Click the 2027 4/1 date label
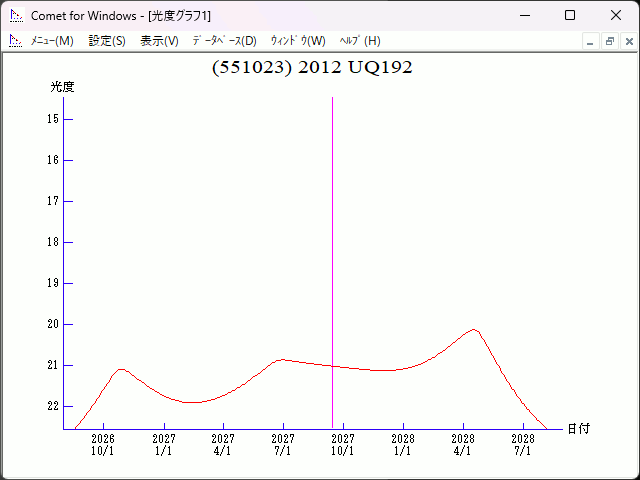The height and width of the screenshot is (480, 640). click(x=223, y=445)
